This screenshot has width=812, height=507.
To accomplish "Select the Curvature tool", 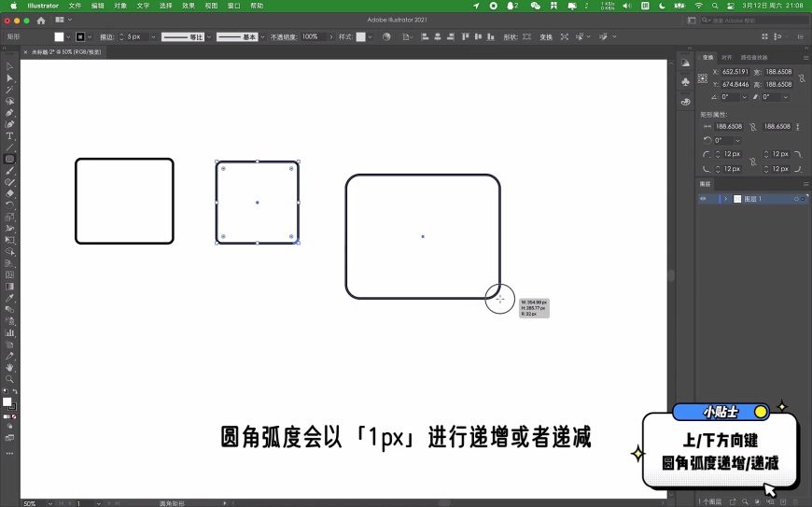I will point(9,124).
